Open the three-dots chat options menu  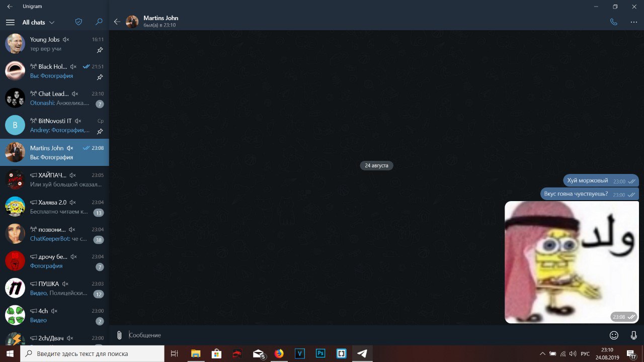coord(633,22)
